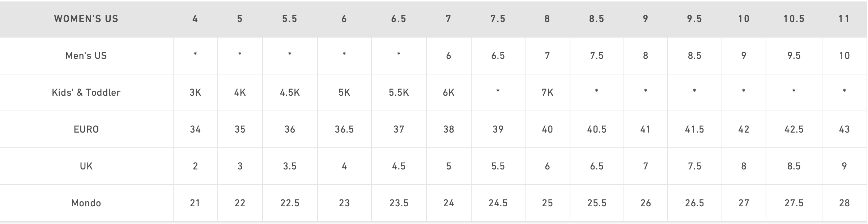Click the 5.5 size column header

point(290,19)
